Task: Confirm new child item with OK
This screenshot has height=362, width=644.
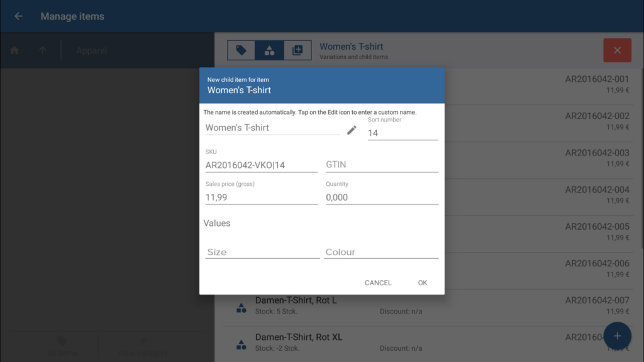Action: tap(422, 283)
